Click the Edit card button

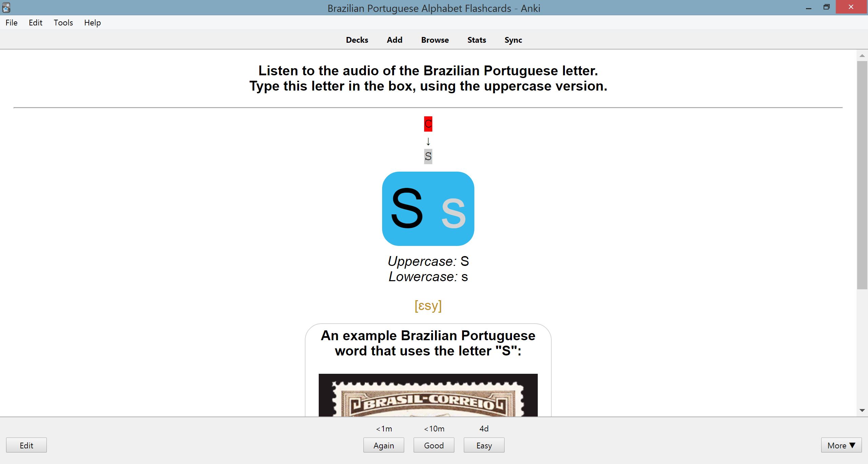tap(27, 446)
